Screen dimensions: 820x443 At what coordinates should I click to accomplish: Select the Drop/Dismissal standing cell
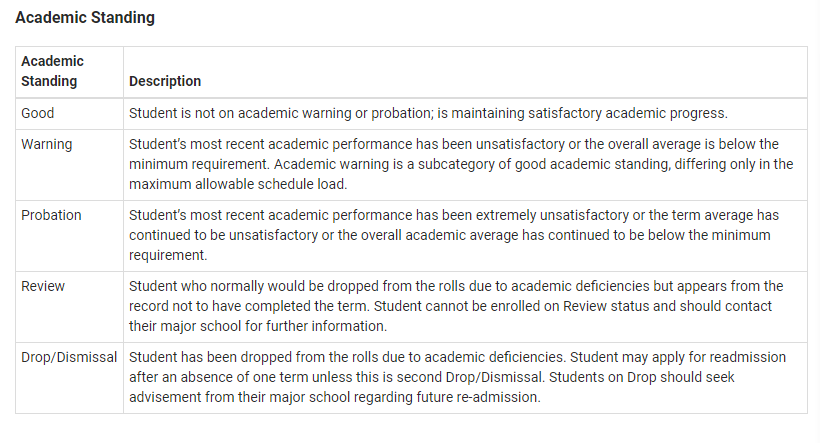pyautogui.click(x=69, y=357)
